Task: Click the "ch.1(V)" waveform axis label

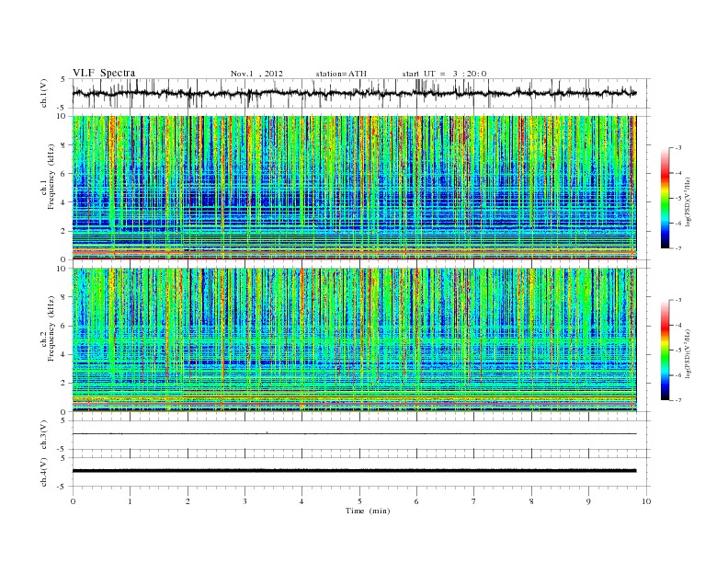Action: point(43,93)
